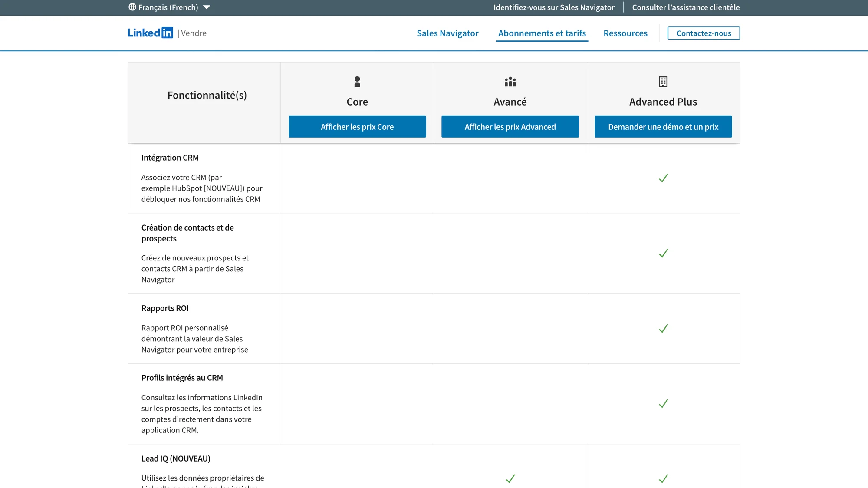Click Identifiez-vous sur Sales Navigator link

coord(554,7)
